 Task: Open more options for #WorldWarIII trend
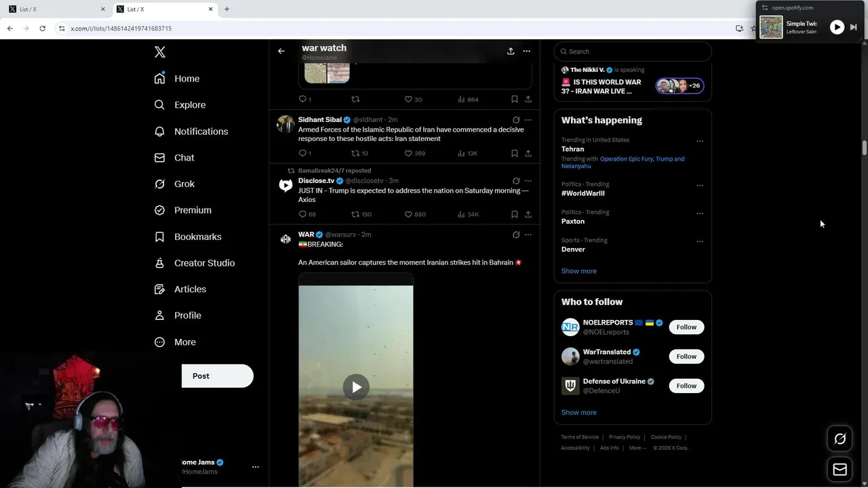tap(700, 185)
